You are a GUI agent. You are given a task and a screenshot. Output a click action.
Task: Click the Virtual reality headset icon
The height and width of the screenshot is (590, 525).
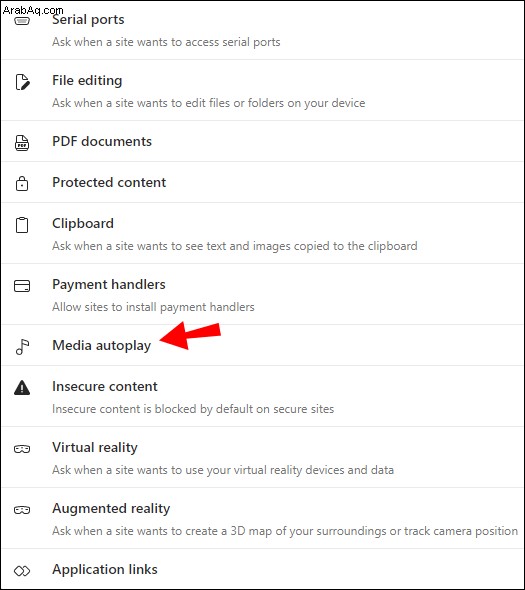pyautogui.click(x=22, y=449)
